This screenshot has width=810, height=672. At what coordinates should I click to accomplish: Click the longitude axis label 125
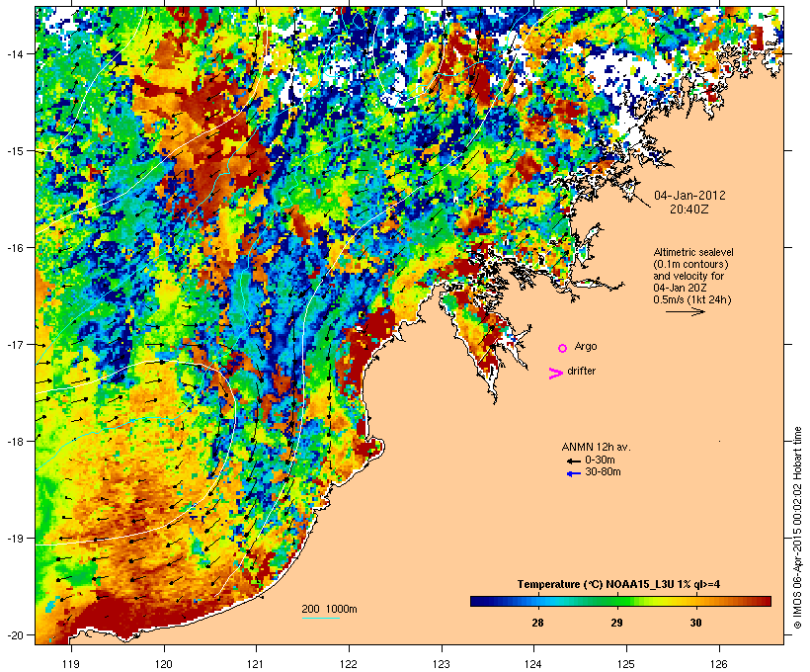point(626,664)
